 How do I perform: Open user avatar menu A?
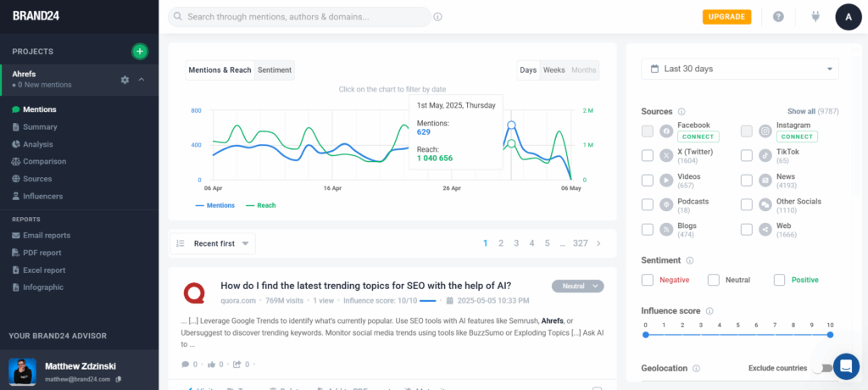849,17
